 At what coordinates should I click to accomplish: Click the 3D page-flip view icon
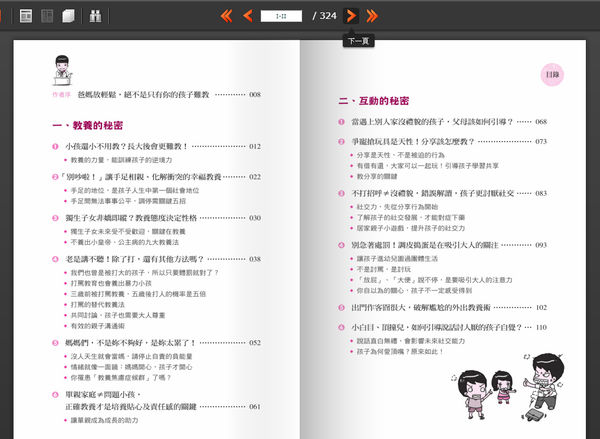[68, 16]
